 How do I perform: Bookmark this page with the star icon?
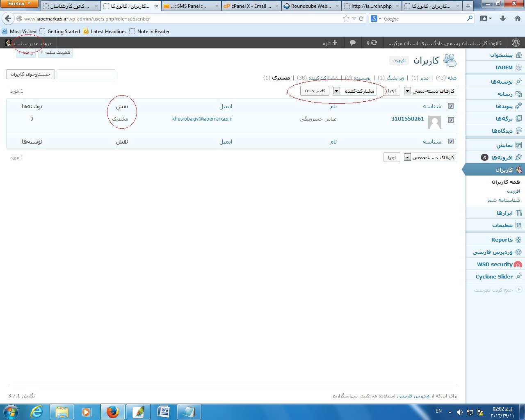(x=346, y=18)
